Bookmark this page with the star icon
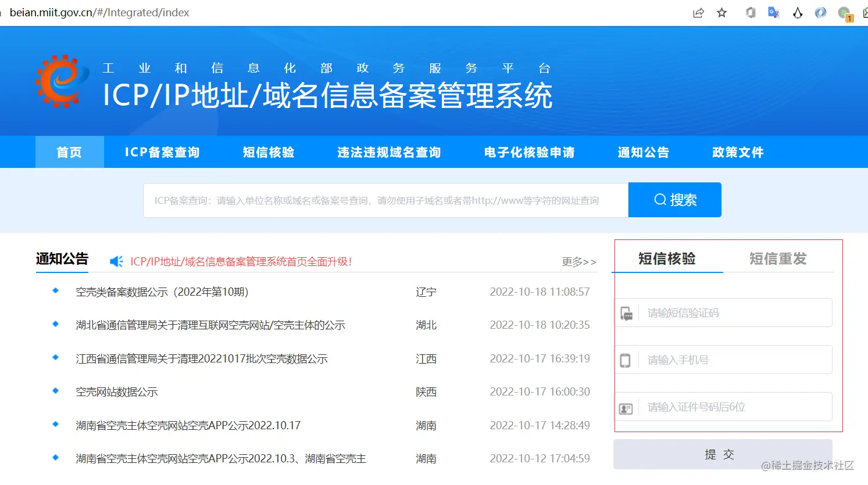868x485 pixels. 721,13
